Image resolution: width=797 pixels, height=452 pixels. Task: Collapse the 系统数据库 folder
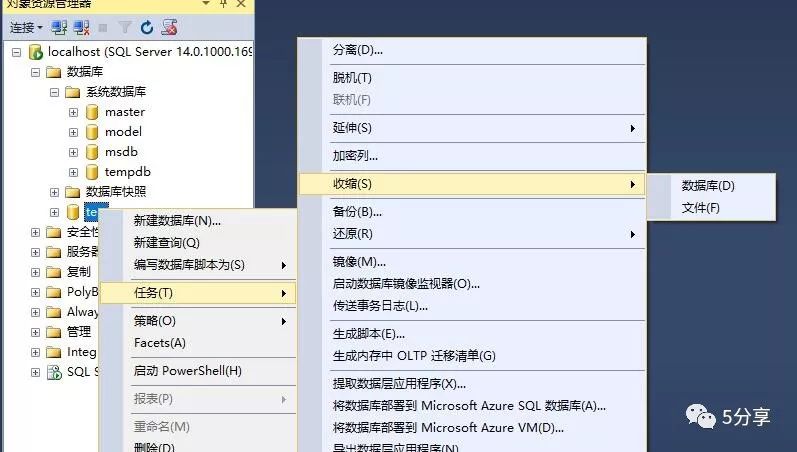pyautogui.click(x=54, y=93)
